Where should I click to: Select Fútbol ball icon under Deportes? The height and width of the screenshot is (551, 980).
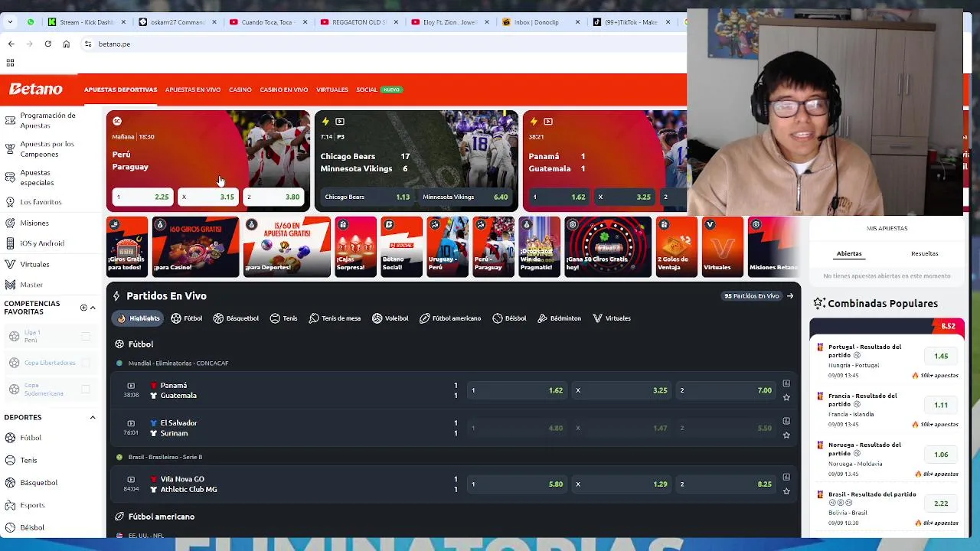tap(10, 438)
